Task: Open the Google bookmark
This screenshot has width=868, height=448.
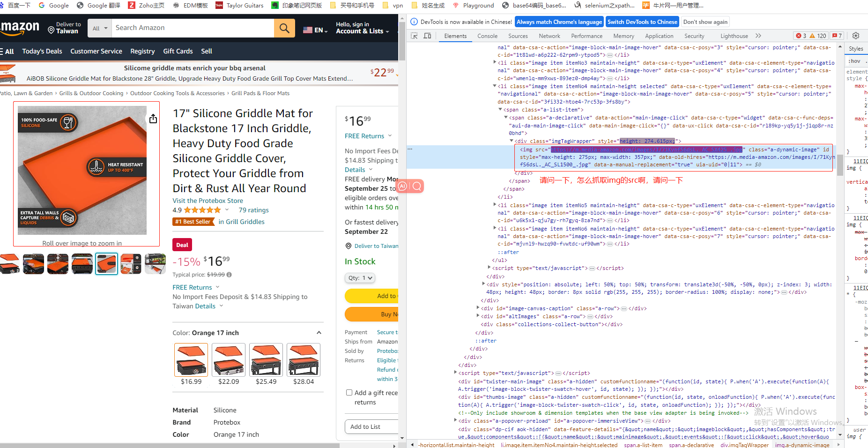Action: 53,5
